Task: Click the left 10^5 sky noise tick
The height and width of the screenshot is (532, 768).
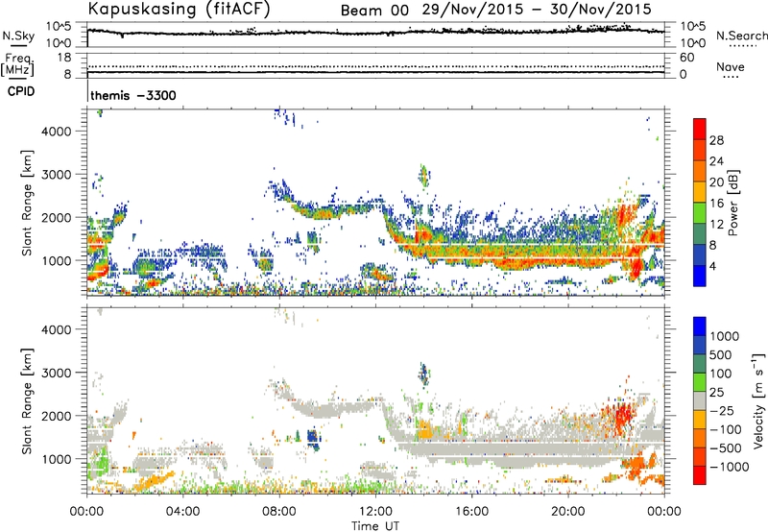Action: coord(59,27)
